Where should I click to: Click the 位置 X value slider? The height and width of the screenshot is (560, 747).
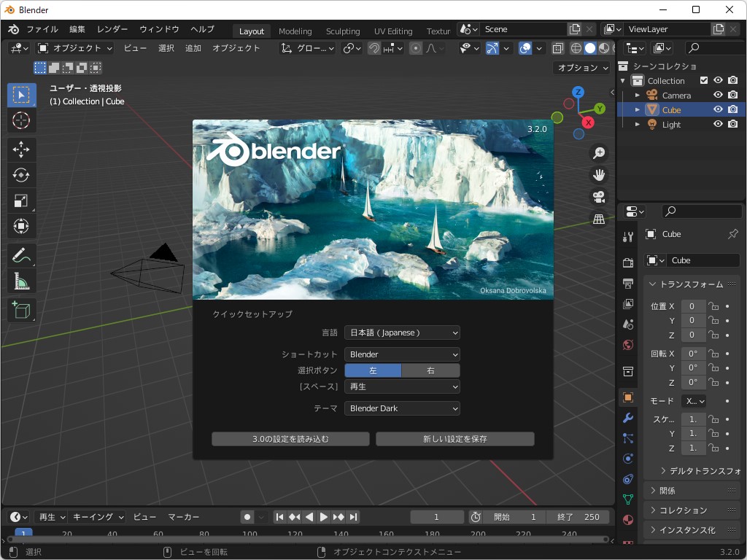tap(692, 306)
